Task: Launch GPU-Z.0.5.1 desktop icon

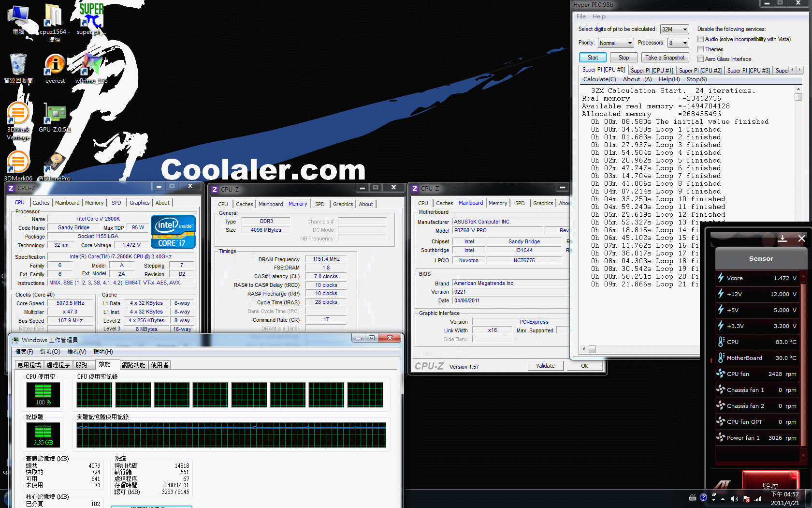Action: coord(55,117)
